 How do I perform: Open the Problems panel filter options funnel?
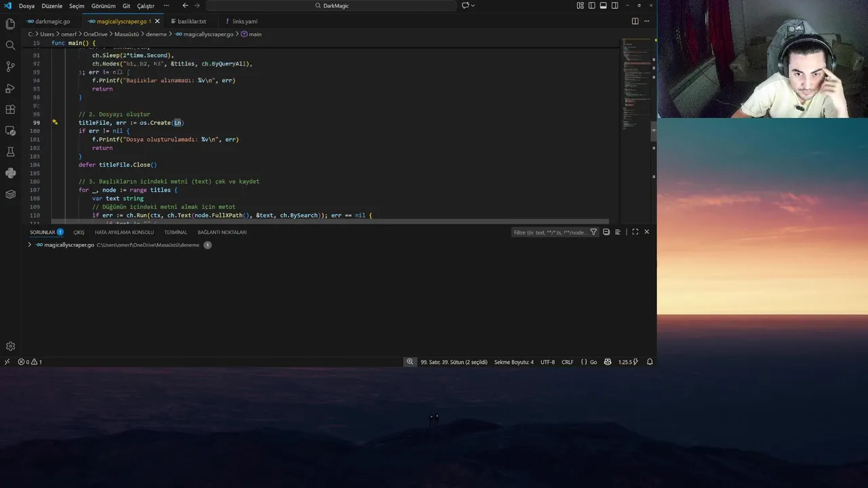(x=593, y=232)
